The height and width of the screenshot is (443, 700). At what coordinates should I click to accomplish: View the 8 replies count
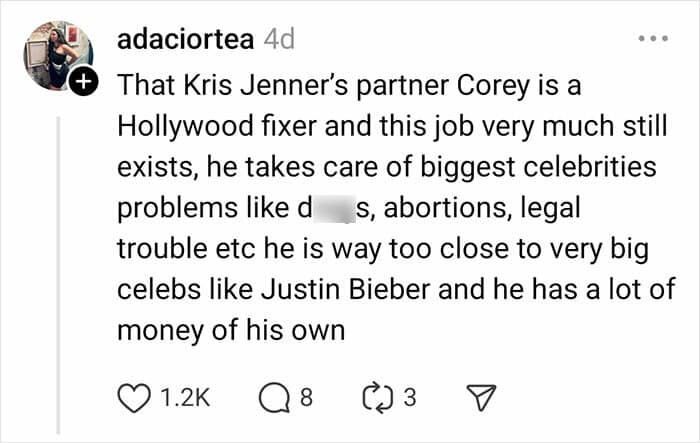click(x=306, y=397)
